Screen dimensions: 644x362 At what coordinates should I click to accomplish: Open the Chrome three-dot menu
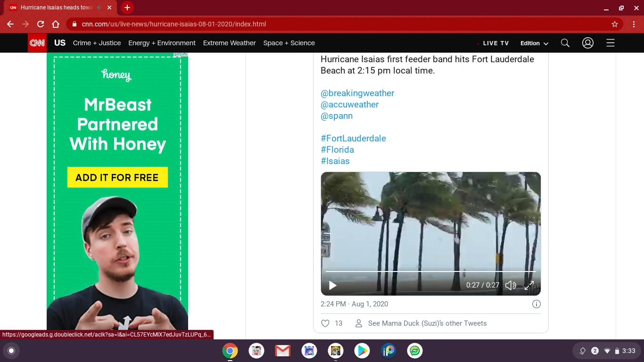[x=633, y=24]
